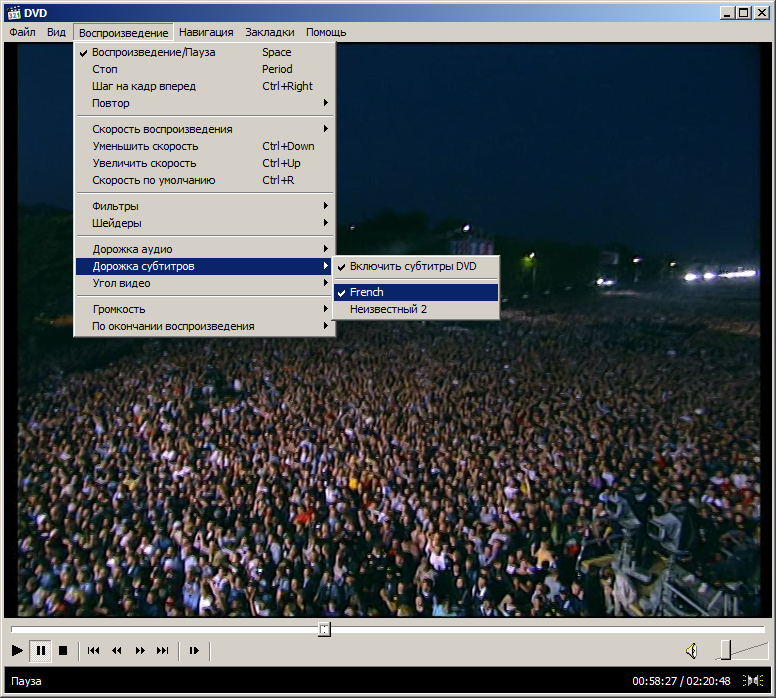Screen dimensions: 776x698
Task: Click the fast-forward (increase speed) button
Action: click(140, 650)
